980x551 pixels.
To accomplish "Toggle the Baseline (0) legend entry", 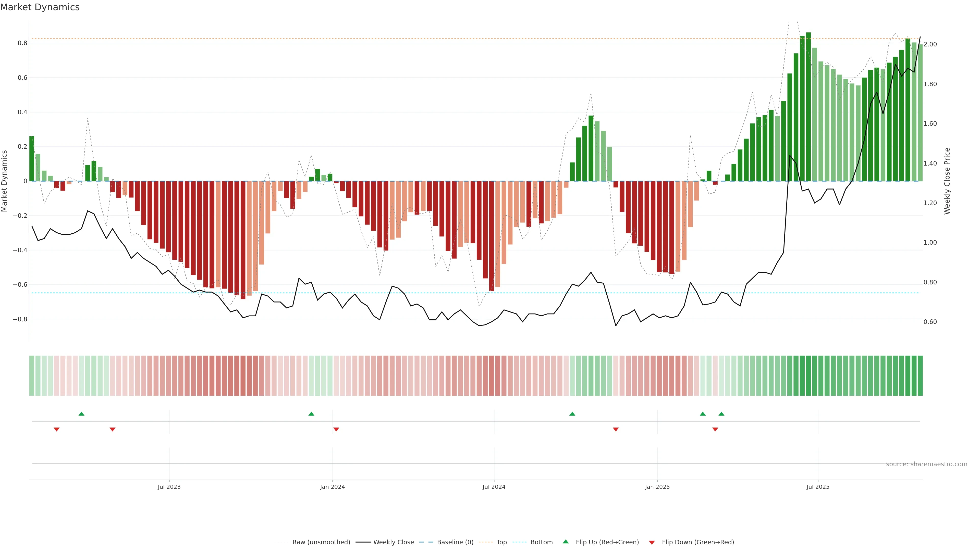I will coord(455,542).
